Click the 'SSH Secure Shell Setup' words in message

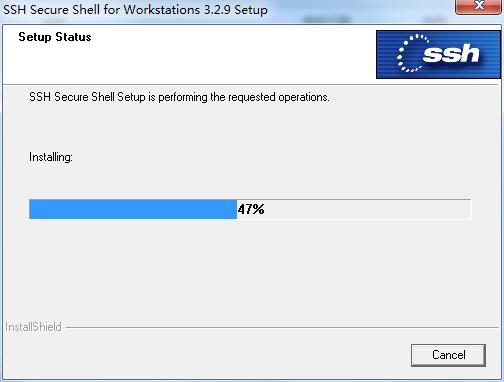87,97
